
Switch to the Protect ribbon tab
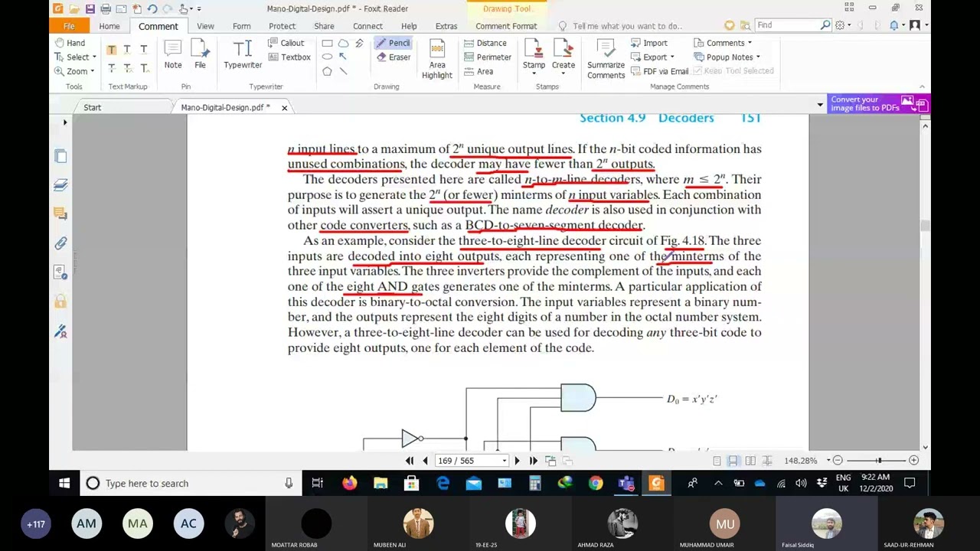tap(282, 26)
